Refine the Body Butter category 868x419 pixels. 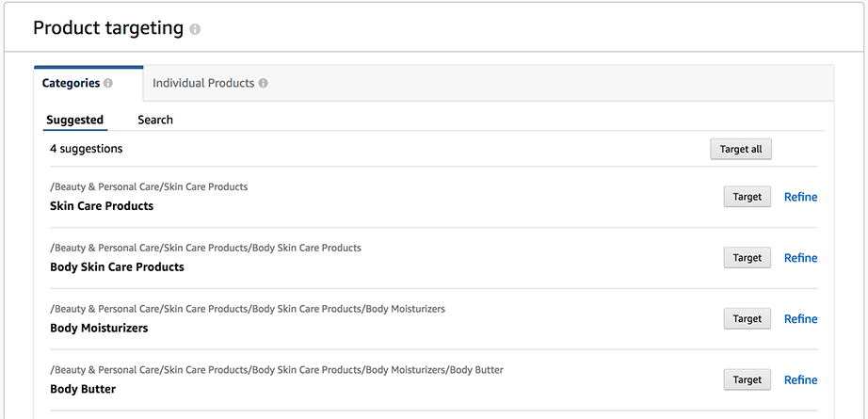pyautogui.click(x=800, y=379)
